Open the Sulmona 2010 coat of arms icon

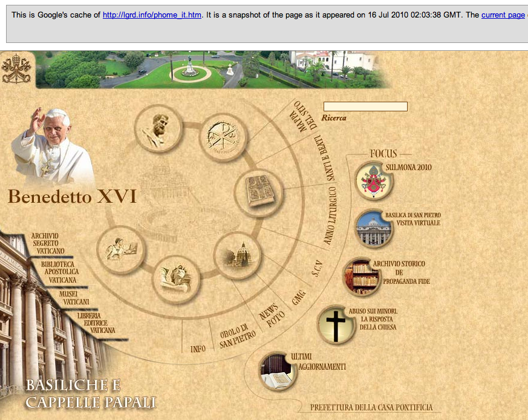click(374, 181)
